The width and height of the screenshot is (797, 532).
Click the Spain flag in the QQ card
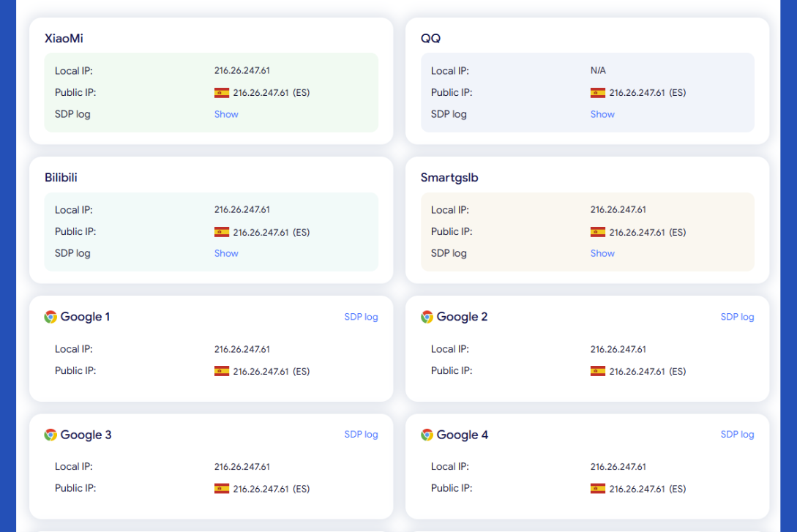[598, 93]
